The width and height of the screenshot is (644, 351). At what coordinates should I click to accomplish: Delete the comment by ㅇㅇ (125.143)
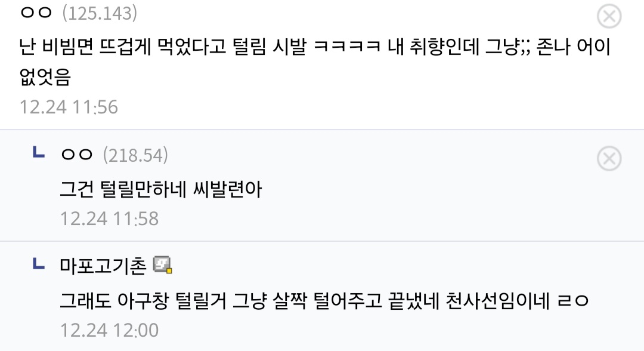pyautogui.click(x=609, y=16)
